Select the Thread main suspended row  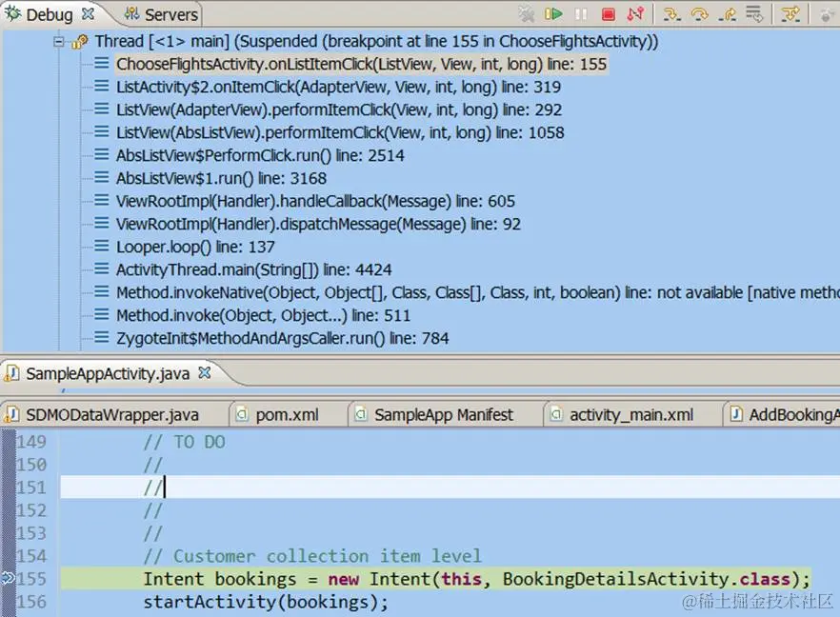pos(376,41)
